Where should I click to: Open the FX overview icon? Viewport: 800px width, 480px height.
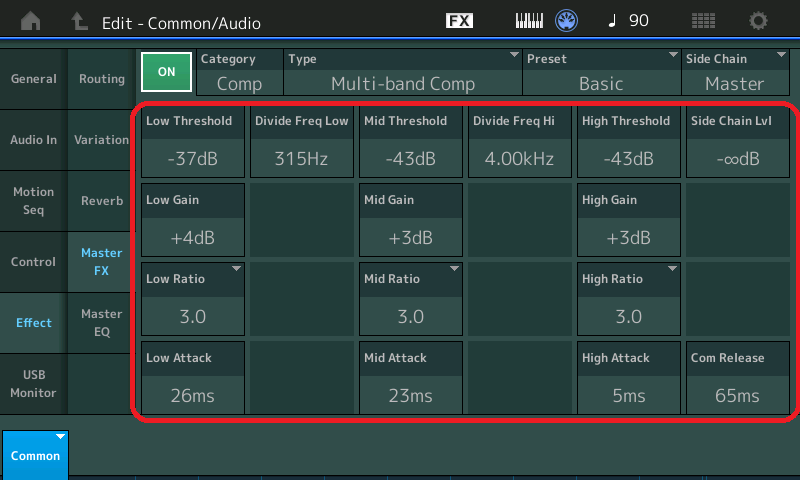(x=459, y=21)
